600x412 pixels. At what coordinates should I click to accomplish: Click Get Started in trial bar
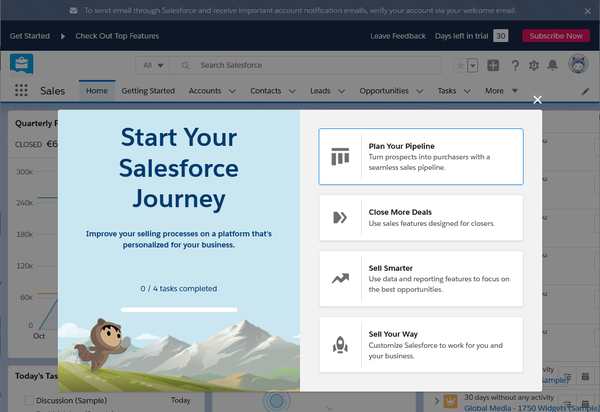(29, 36)
